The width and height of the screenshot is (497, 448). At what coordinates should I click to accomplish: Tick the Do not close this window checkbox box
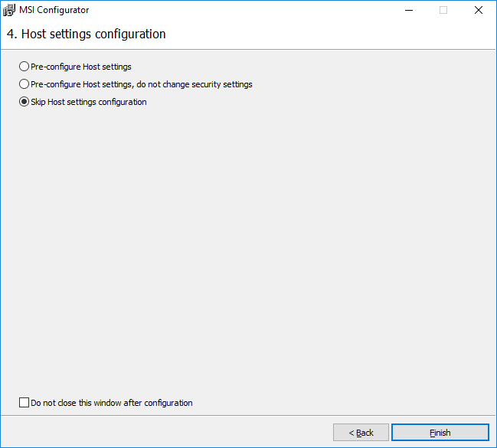click(x=24, y=403)
